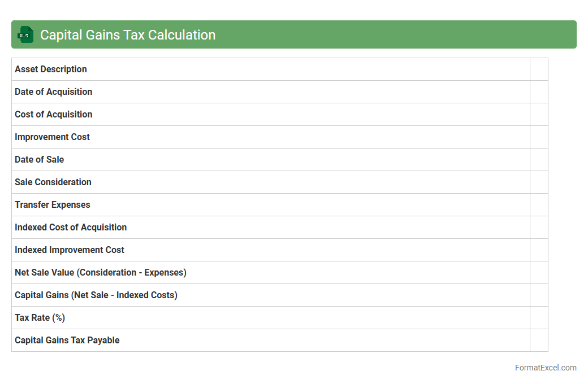Image resolution: width=588 pixels, height=384 pixels.
Task: Click the Capital Gains Tax Payable label
Action: [67, 341]
